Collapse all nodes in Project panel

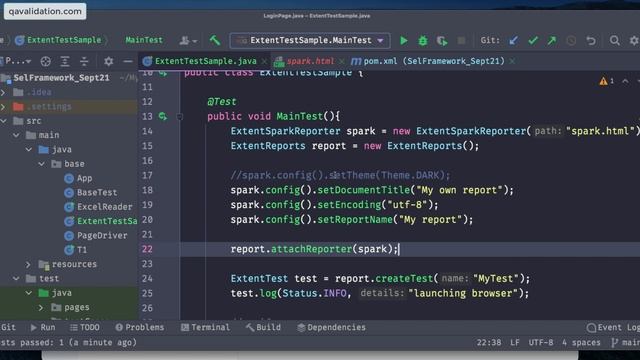[84, 61]
